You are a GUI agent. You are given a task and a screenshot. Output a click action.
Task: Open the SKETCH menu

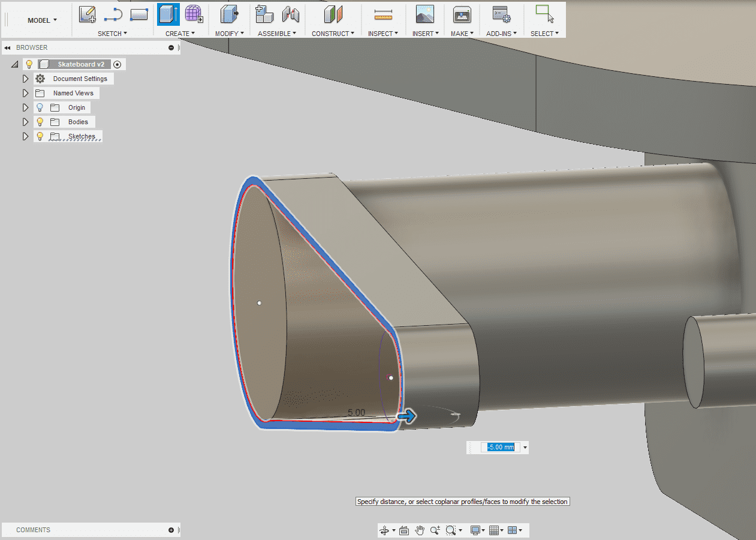[112, 34]
